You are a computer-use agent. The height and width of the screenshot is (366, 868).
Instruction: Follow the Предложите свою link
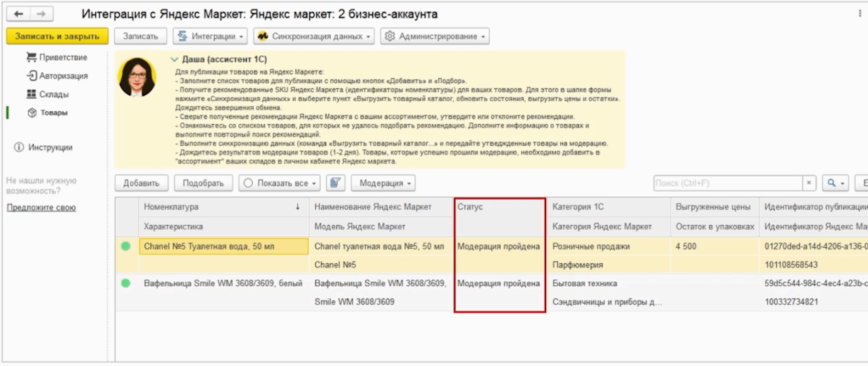(41, 208)
